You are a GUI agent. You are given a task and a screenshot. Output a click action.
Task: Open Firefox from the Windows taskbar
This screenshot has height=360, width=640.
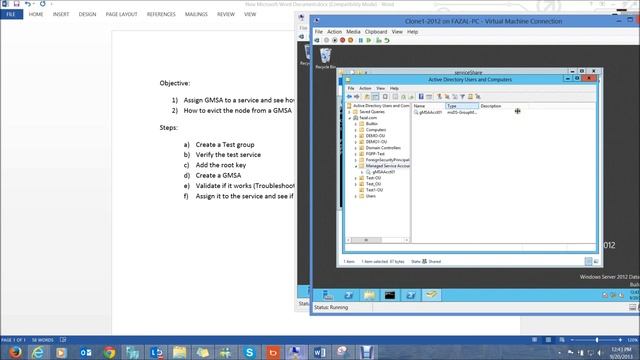[x=15, y=352]
